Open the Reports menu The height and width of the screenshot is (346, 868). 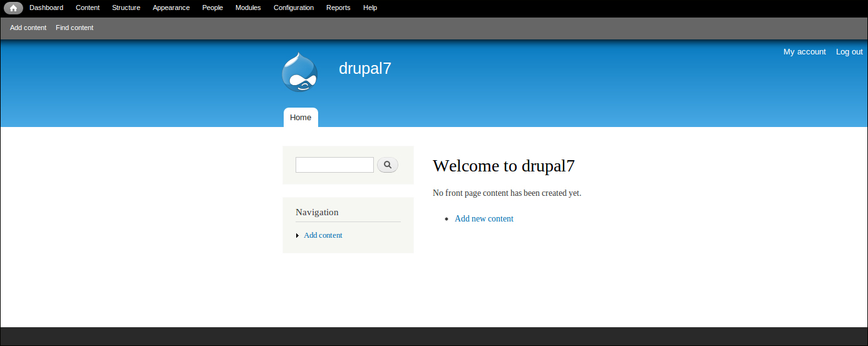point(338,8)
